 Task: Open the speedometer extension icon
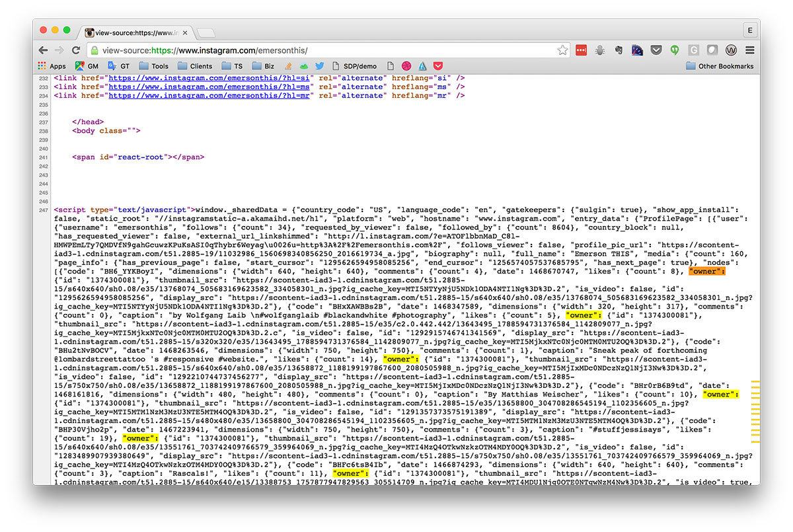[x=638, y=50]
